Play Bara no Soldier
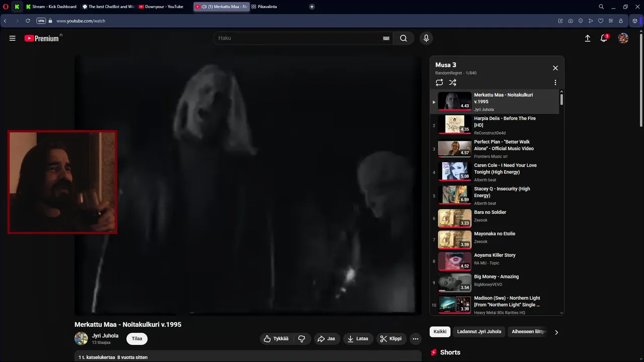The height and width of the screenshot is (362, 644). pyautogui.click(x=496, y=219)
